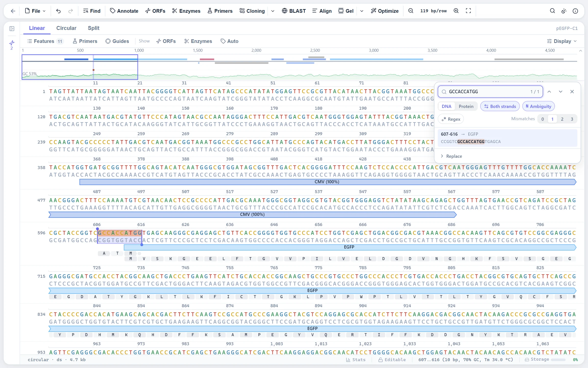Expand the Replace section
Viewport: 588px width, 368px height.
(451, 156)
